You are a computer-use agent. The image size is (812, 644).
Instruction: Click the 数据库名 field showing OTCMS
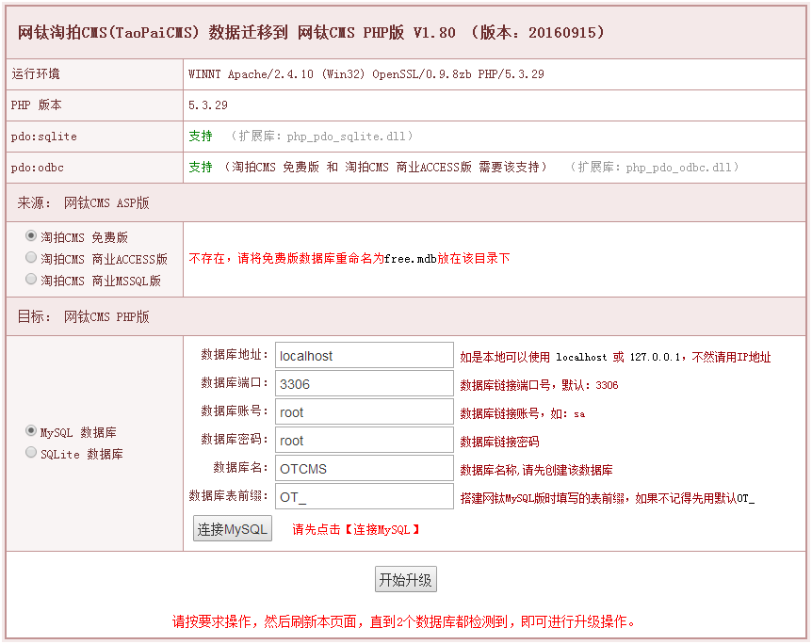point(363,468)
